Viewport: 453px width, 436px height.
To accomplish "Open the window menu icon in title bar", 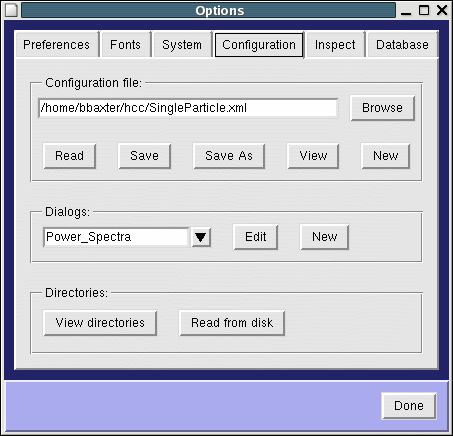I will pos(12,10).
